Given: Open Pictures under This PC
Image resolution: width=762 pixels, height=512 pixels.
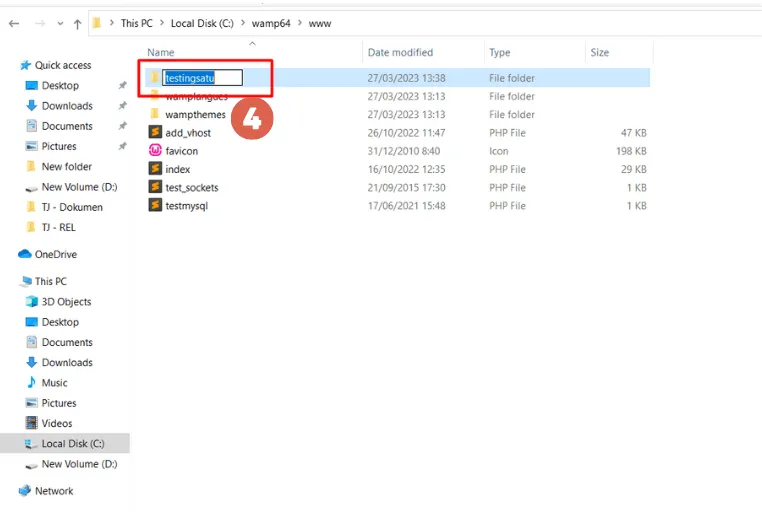Looking at the screenshot, I should (59, 403).
